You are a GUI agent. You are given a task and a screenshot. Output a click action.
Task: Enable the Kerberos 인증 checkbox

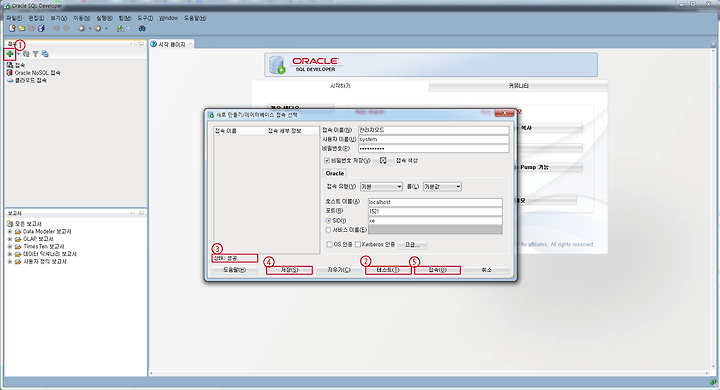[x=358, y=244]
